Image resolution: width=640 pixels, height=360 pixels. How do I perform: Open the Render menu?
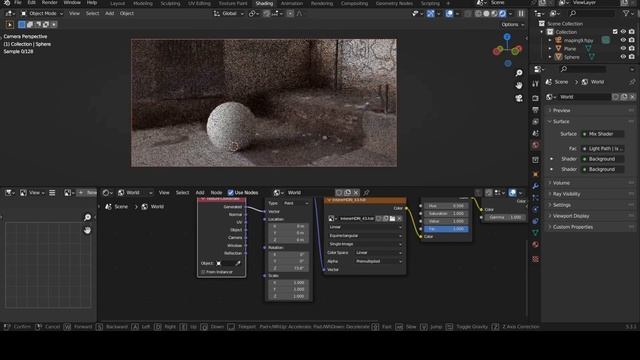pyautogui.click(x=50, y=3)
